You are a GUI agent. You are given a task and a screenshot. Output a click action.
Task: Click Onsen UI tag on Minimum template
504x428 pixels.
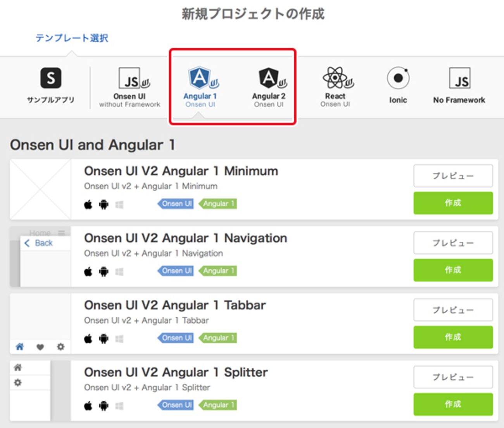point(176,204)
